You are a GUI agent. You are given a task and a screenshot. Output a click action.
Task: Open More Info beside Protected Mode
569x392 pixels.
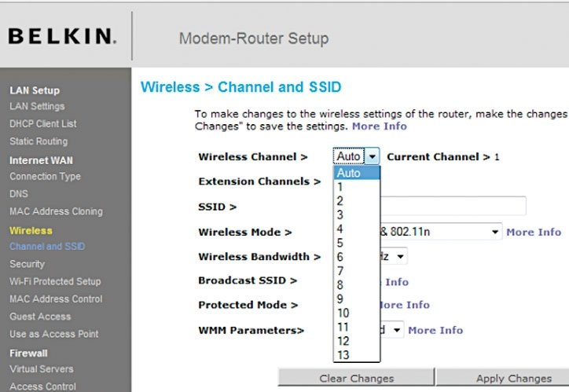click(x=405, y=305)
